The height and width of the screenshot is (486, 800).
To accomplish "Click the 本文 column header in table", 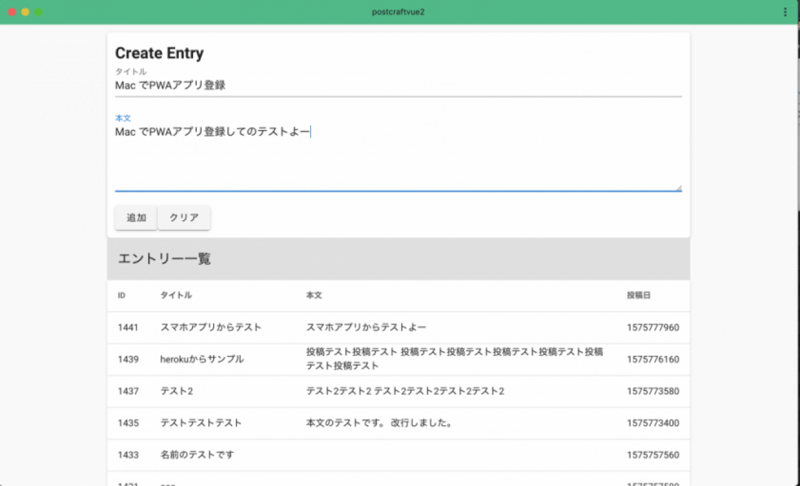I will [314, 296].
